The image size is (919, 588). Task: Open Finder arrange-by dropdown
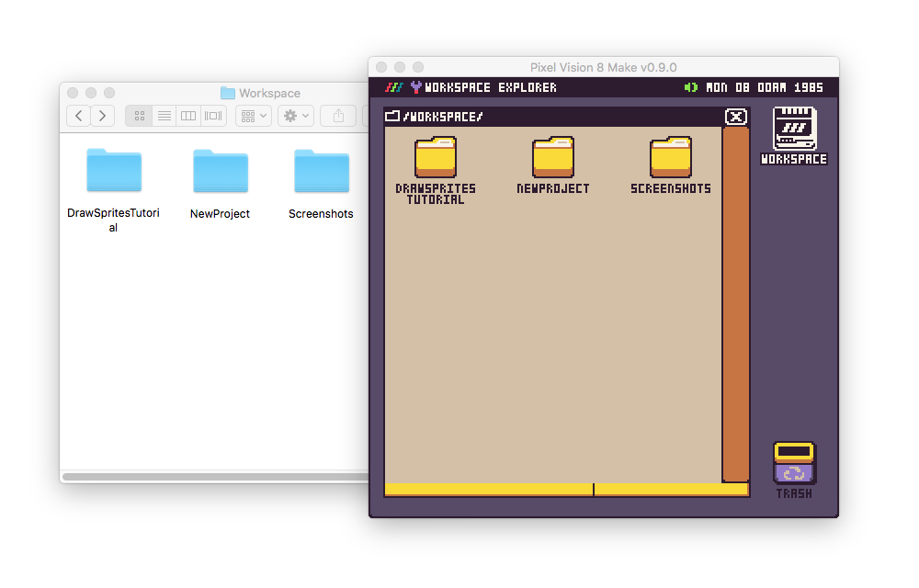254,116
